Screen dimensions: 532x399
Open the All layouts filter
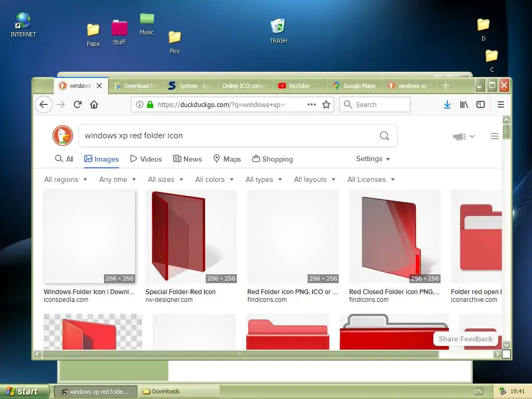314,179
